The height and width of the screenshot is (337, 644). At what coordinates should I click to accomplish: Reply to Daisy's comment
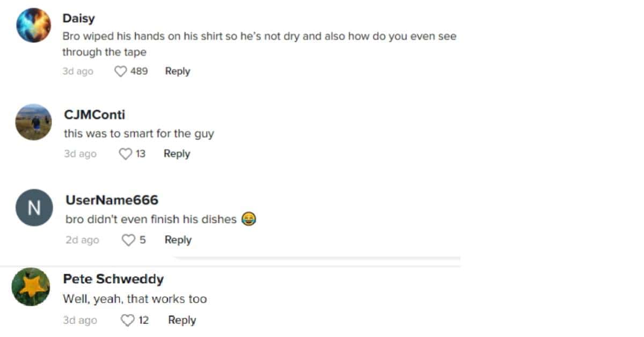click(x=177, y=71)
